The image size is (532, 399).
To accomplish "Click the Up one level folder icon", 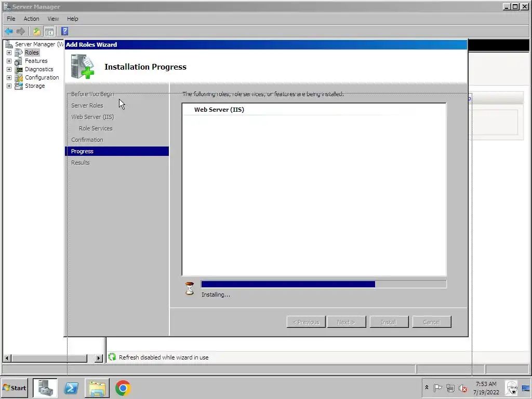I will (x=37, y=32).
